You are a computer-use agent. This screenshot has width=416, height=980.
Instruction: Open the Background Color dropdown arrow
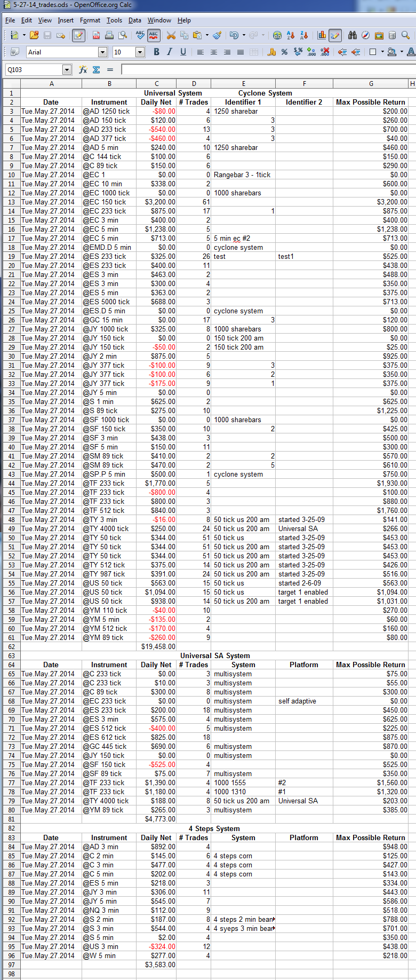click(402, 52)
